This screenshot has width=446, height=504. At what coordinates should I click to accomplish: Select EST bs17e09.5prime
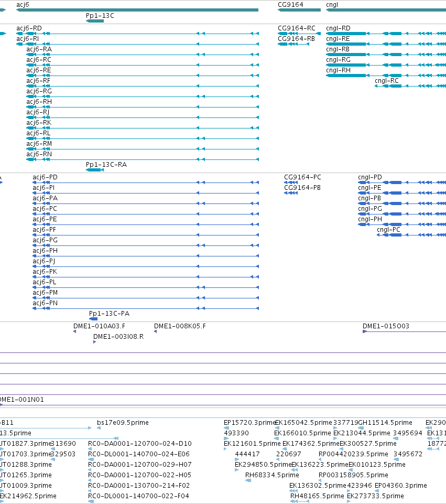(x=123, y=423)
